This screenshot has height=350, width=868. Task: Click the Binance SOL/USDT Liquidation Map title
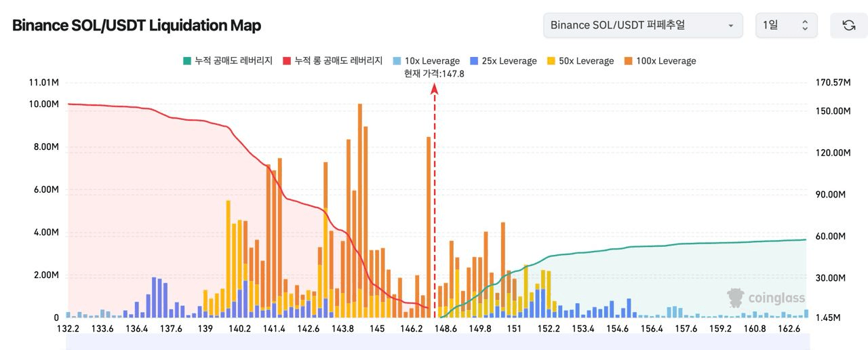(136, 25)
